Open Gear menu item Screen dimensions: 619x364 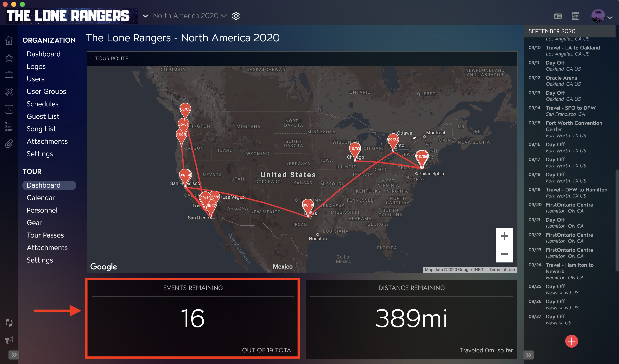(x=34, y=223)
